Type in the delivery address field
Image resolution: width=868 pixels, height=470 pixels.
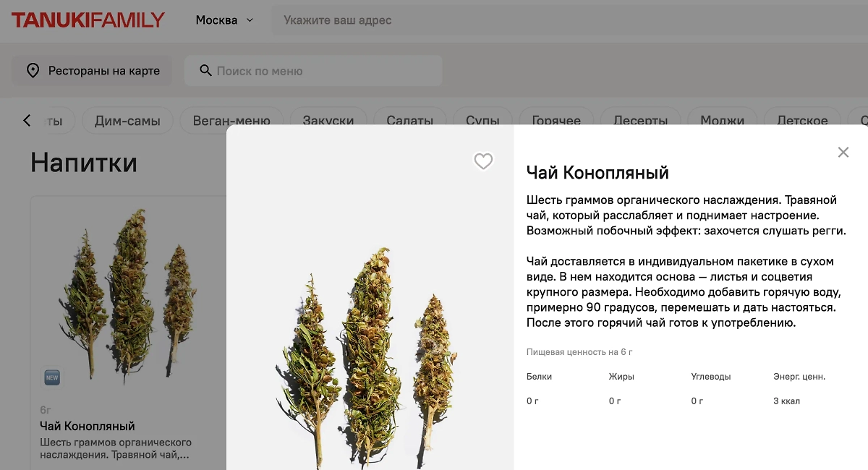(564, 20)
